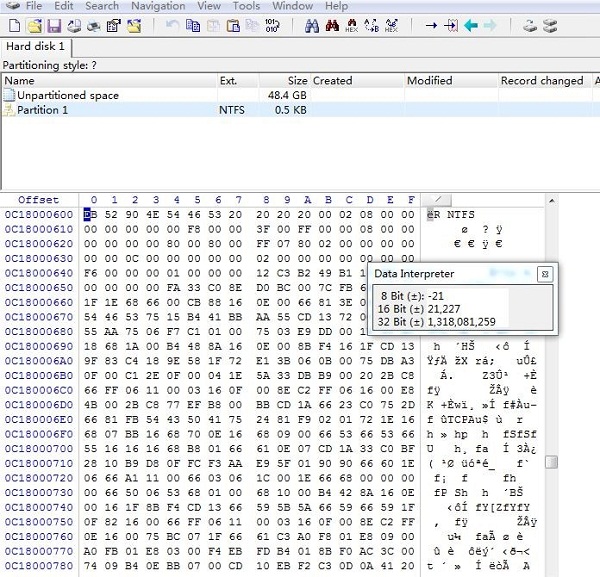Open the Help menu
This screenshot has height=577, width=600.
point(337,6)
